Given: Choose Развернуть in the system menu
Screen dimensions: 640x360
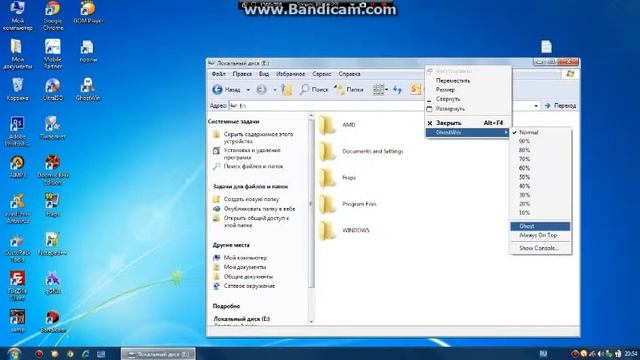Looking at the screenshot, I should point(467,109).
